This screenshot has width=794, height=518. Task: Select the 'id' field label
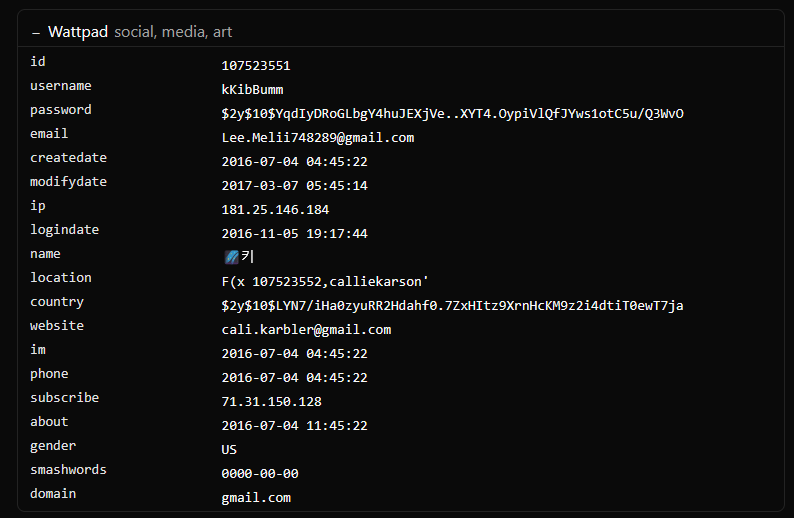[x=38, y=62]
